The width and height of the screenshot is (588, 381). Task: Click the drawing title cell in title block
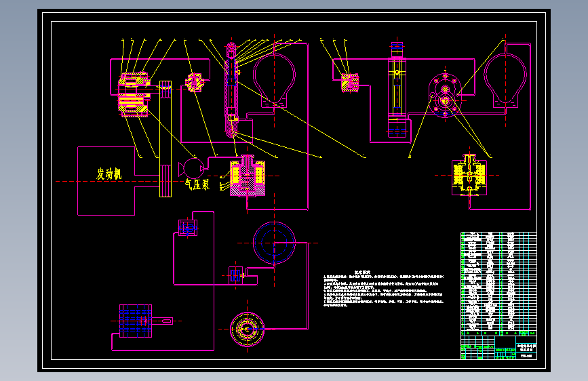pyautogui.click(x=526, y=348)
